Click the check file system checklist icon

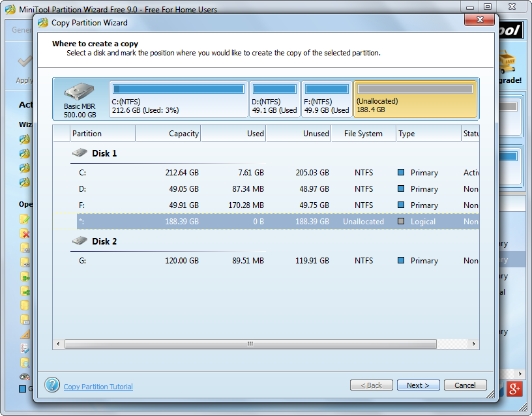pyautogui.click(x=25, y=348)
